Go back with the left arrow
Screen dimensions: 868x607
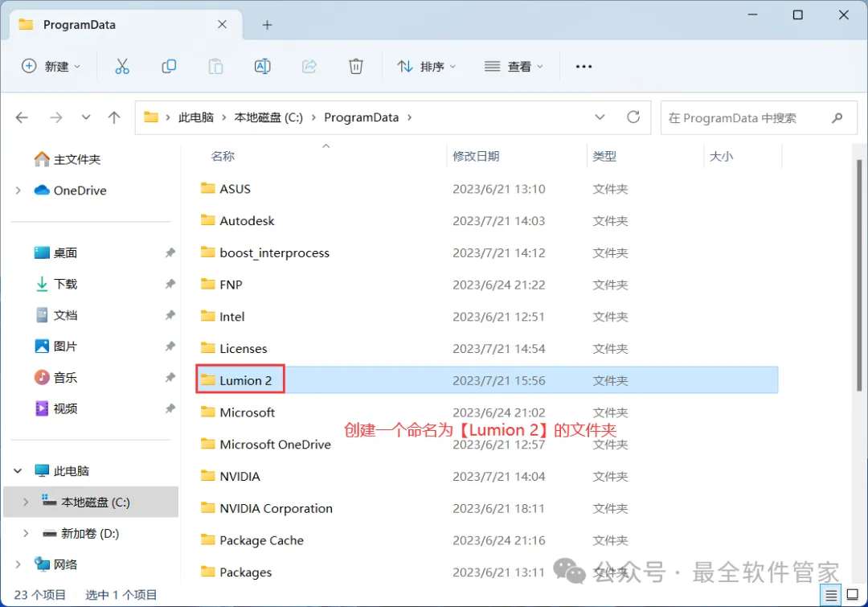pos(23,117)
